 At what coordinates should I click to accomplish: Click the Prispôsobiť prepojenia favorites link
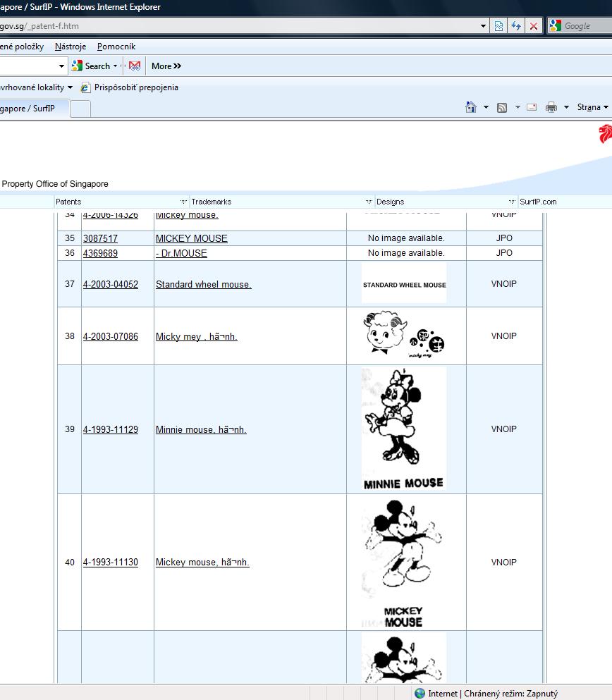click(136, 87)
